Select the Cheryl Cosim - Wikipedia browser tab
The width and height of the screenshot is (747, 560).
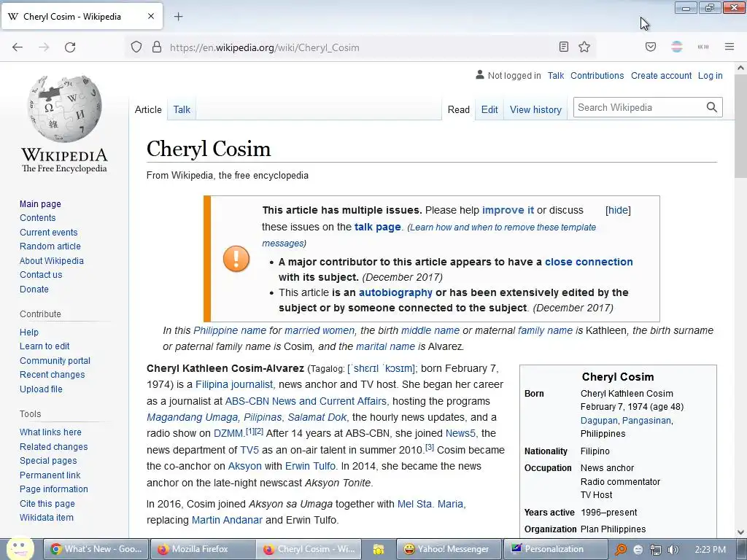click(82, 16)
